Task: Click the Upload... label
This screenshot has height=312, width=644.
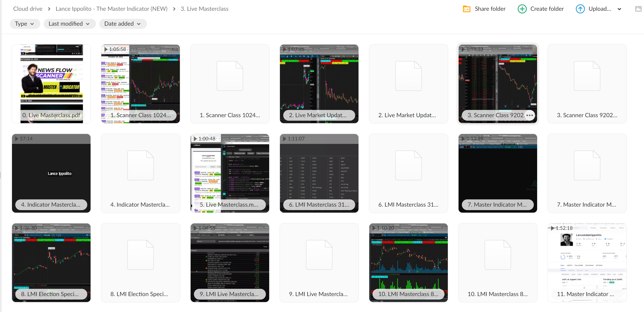Action: tap(600, 9)
